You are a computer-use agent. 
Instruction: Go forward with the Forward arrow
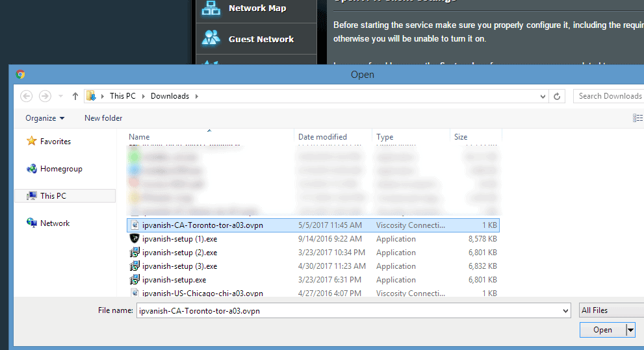tap(45, 96)
